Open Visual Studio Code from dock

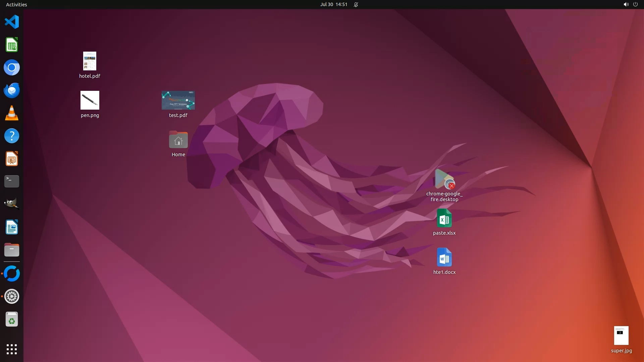click(x=12, y=22)
